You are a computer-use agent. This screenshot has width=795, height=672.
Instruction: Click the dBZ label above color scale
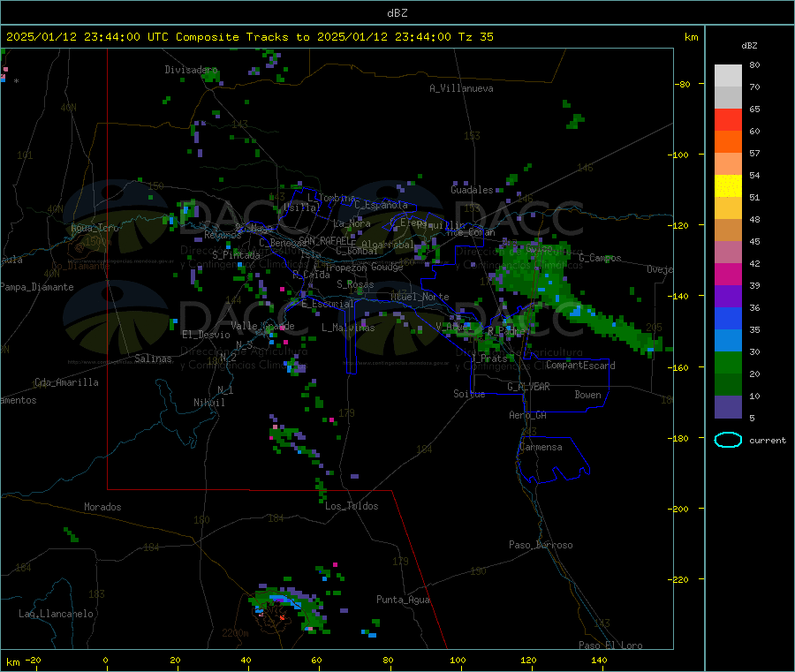(749, 46)
